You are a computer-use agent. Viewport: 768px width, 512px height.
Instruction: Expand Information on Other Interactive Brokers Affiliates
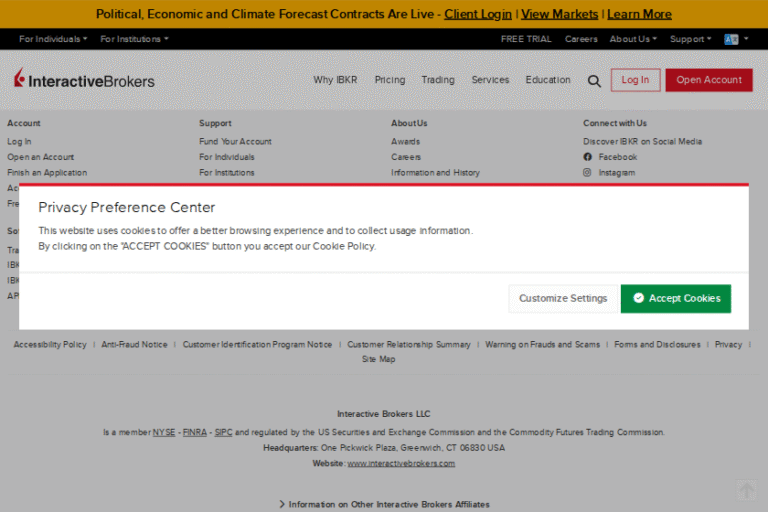point(384,504)
